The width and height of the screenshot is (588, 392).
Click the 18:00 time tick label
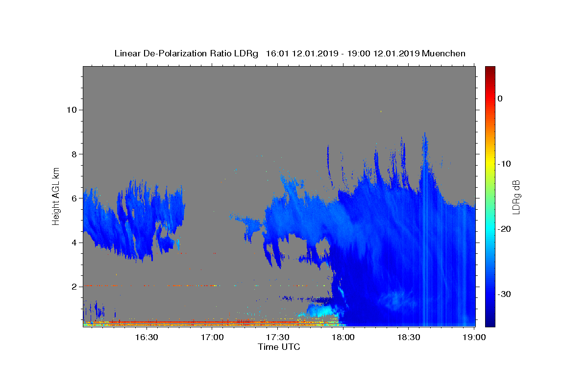point(343,337)
